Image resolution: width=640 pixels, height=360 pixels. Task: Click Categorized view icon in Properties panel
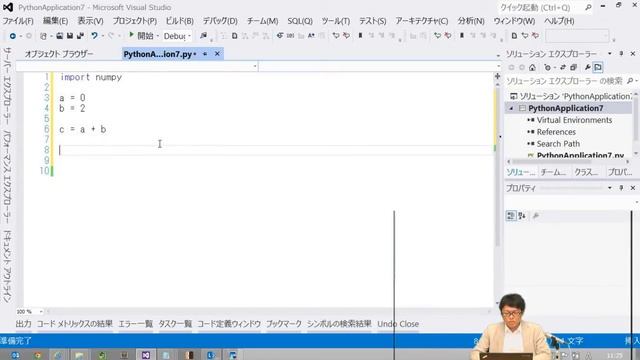[511, 216]
